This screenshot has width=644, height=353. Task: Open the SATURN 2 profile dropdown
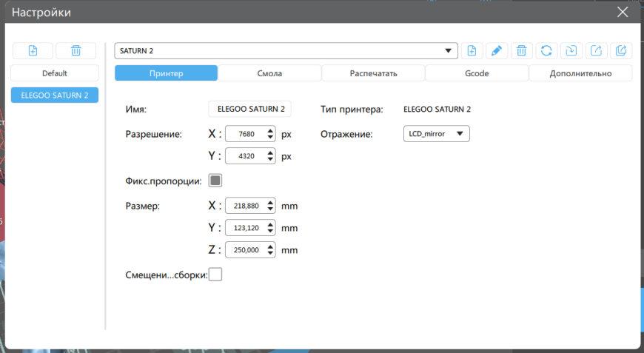[286, 51]
